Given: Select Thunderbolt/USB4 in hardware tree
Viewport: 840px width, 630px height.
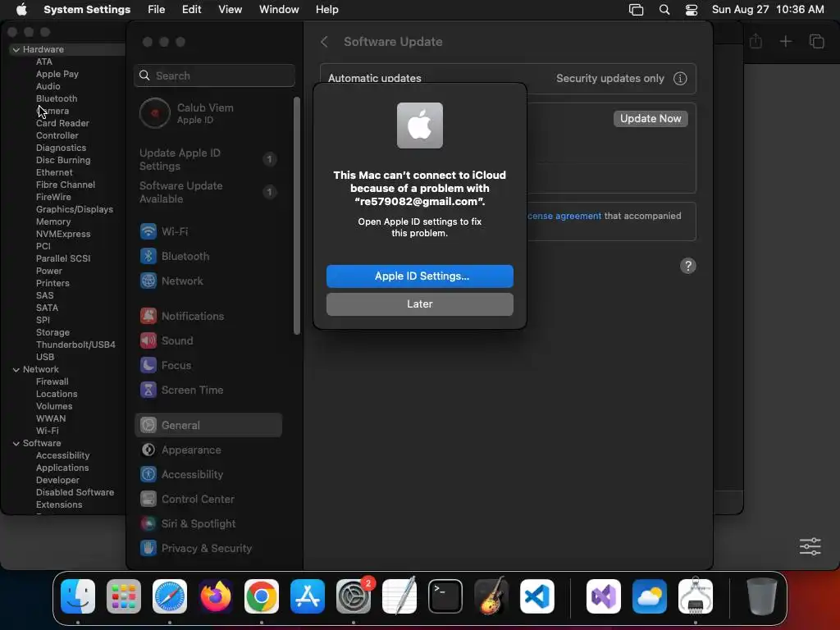Looking at the screenshot, I should [75, 345].
